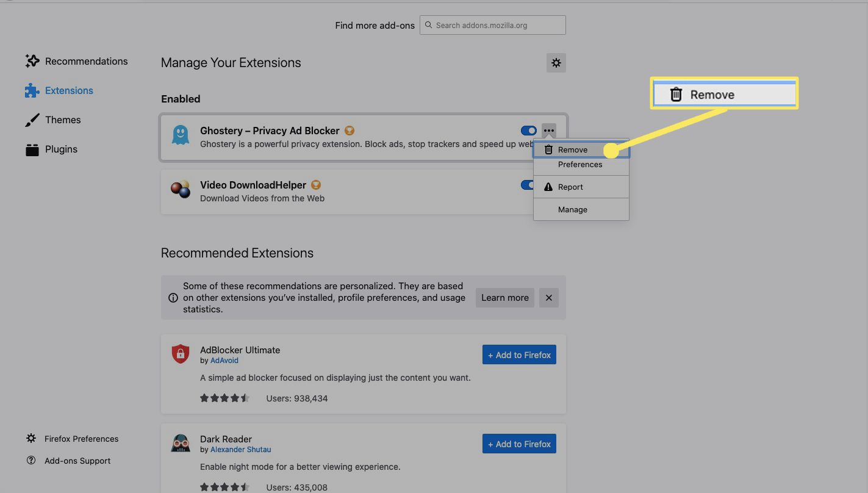This screenshot has width=868, height=493.
Task: Open the Alexander Shutau author link
Action: [x=240, y=450]
